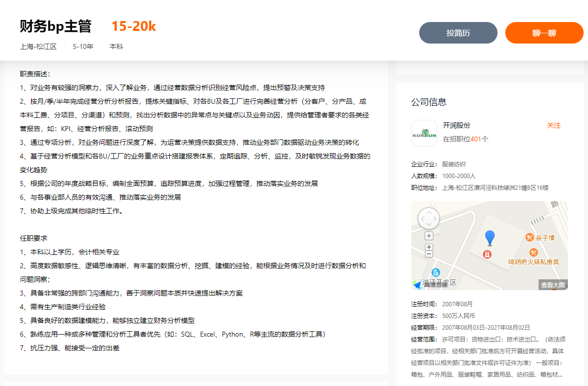Click the 鸣玥府火锅私房菜 hotpot marker
Viewport: 588px width, 386px height.
[x=534, y=252]
